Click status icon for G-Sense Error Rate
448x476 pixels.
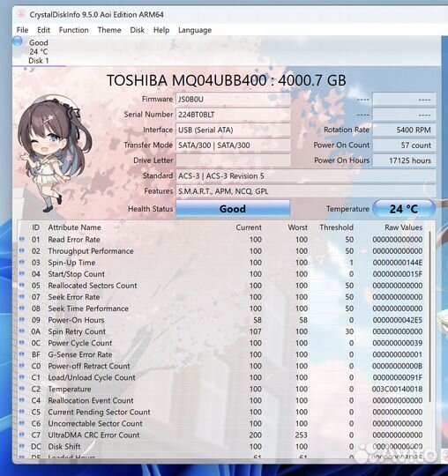tap(21, 354)
